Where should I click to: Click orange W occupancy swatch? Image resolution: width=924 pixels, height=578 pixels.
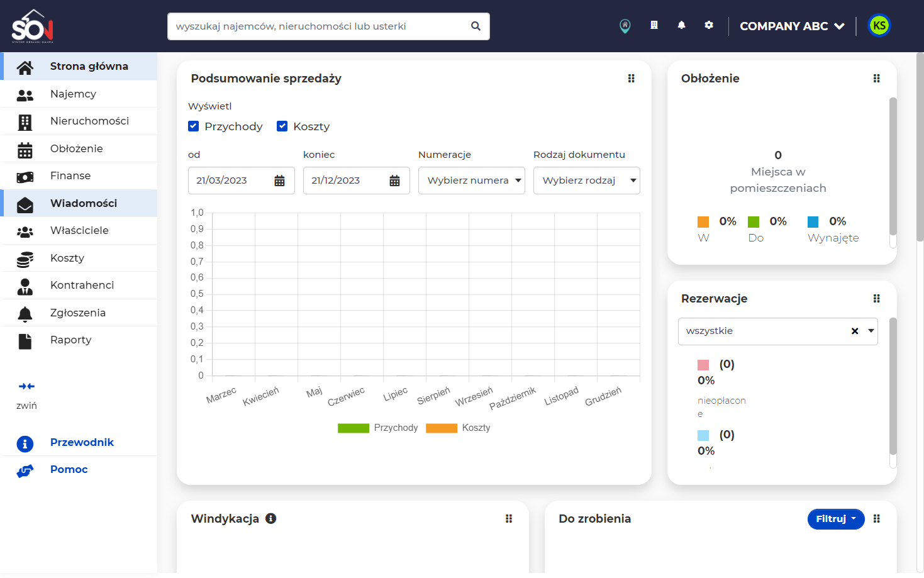point(703,221)
